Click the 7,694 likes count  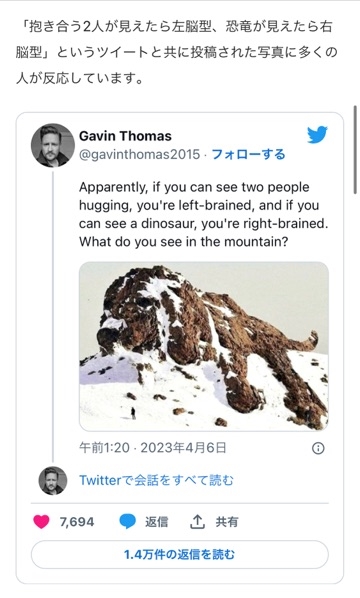pyautogui.click(x=77, y=522)
